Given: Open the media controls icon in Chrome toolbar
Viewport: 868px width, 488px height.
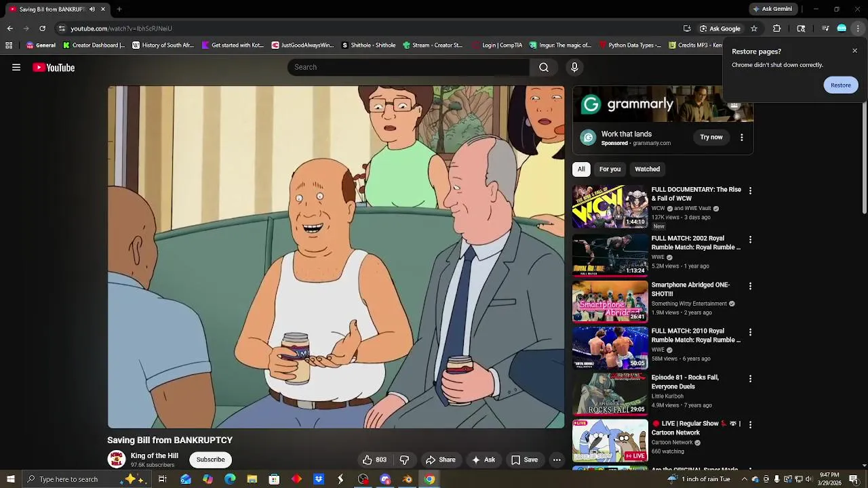Looking at the screenshot, I should (x=825, y=28).
